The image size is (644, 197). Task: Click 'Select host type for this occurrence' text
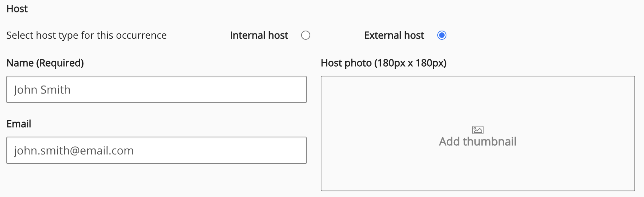[86, 35]
